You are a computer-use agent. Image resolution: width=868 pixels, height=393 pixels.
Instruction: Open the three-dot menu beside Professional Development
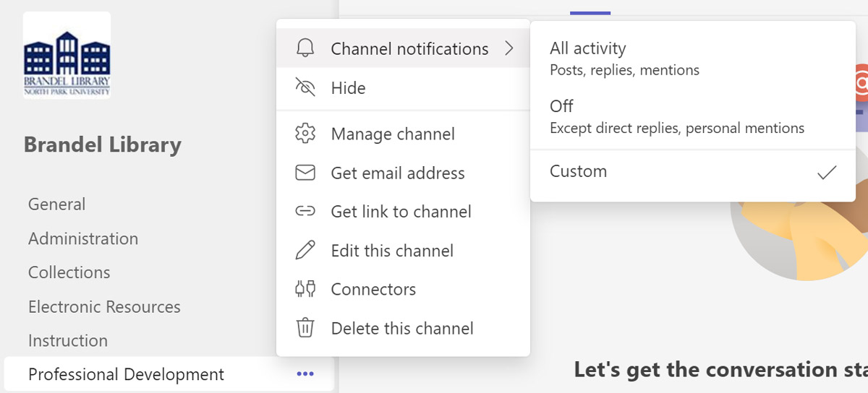[305, 373]
